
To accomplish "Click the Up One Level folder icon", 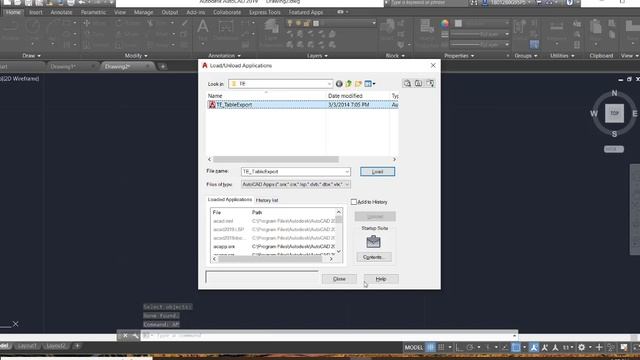I will point(349,84).
